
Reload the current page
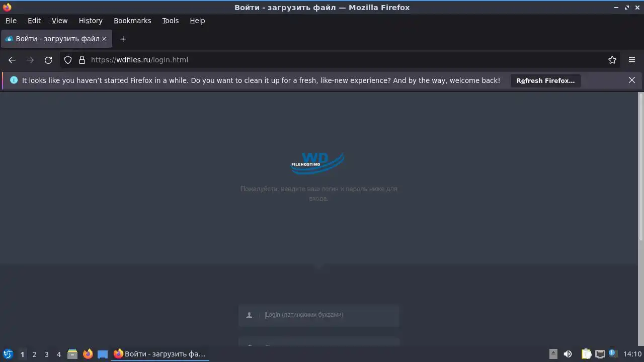click(x=48, y=60)
